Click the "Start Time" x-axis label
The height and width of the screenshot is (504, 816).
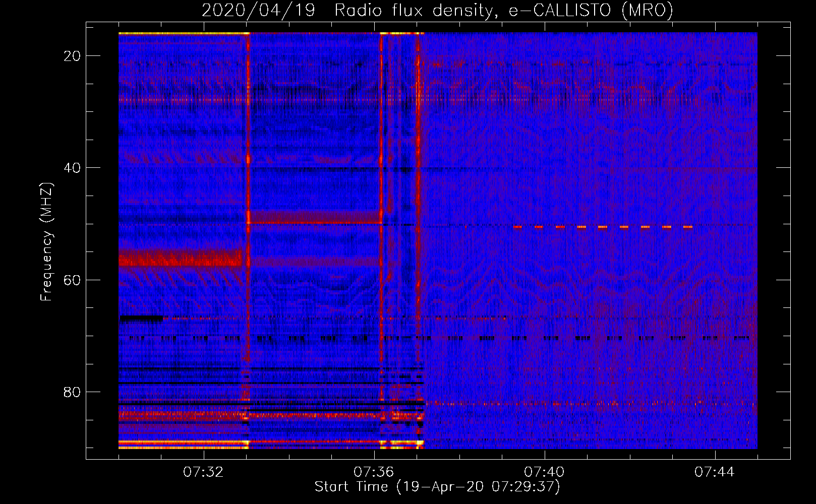[437, 487]
